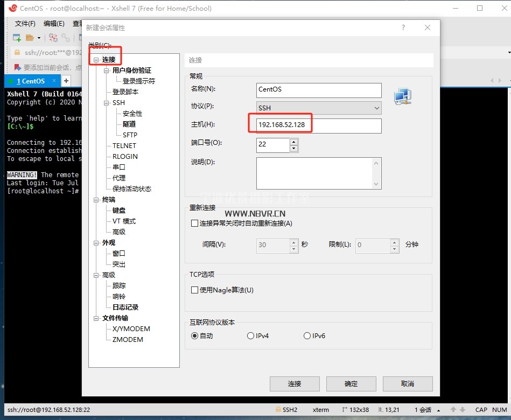The height and width of the screenshot is (420, 511).
Task: Open the 协议 SSH dropdown
Action: coord(319,108)
